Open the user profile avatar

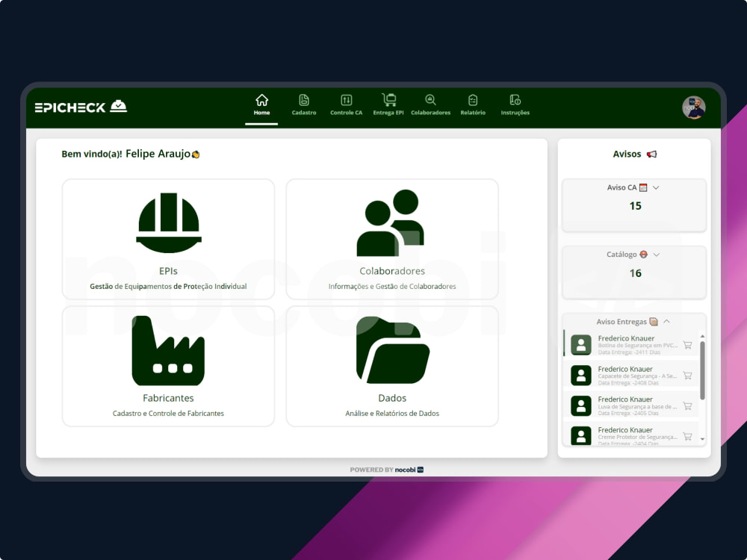pyautogui.click(x=694, y=107)
